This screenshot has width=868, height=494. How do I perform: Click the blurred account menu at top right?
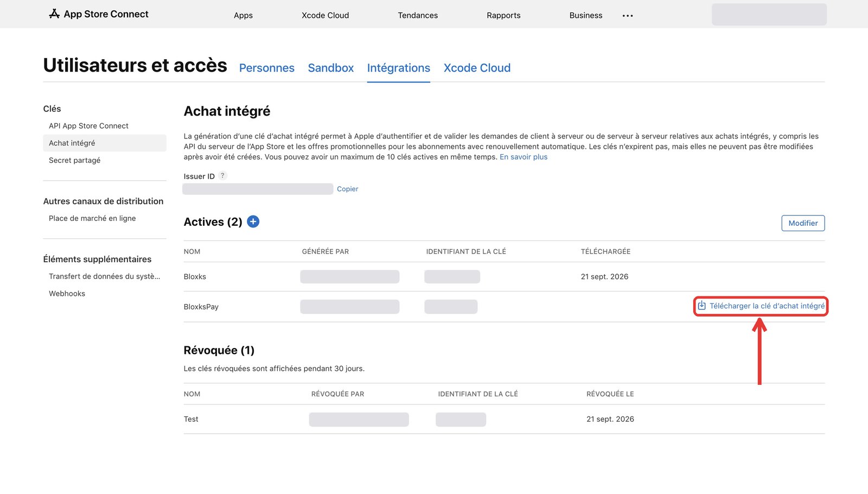coord(769,15)
